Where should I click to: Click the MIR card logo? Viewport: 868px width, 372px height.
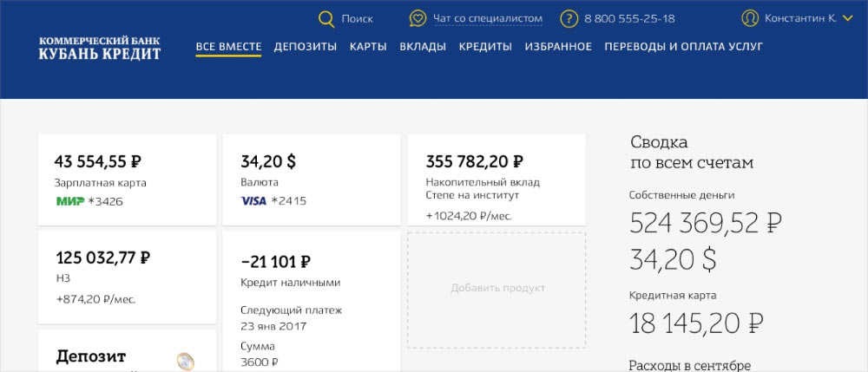pos(70,201)
